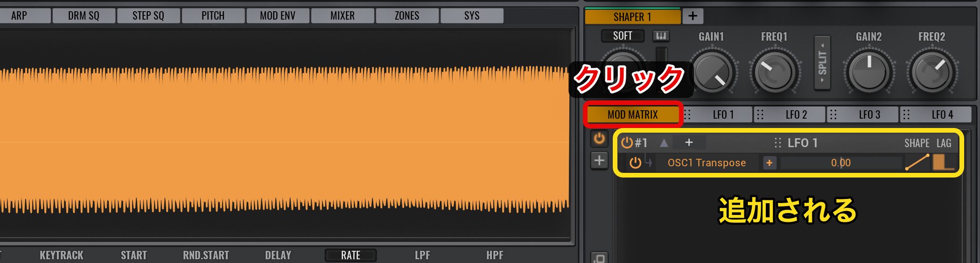Click the RND.START label

[206, 255]
